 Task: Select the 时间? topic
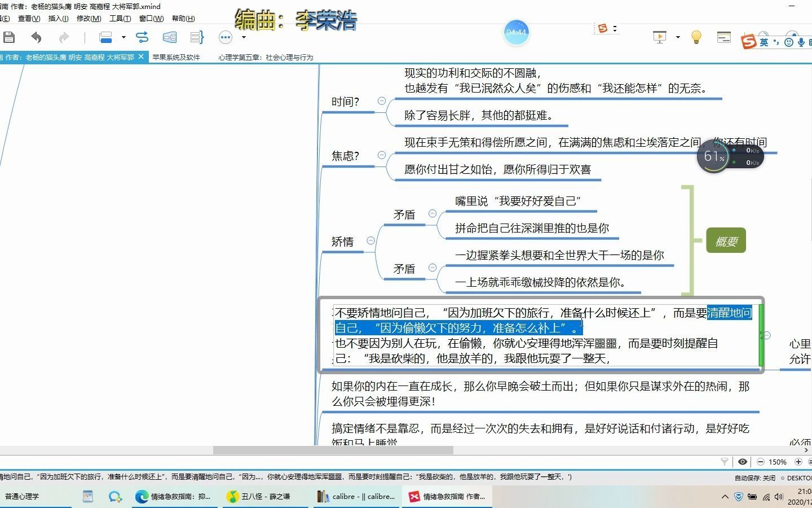(x=345, y=102)
